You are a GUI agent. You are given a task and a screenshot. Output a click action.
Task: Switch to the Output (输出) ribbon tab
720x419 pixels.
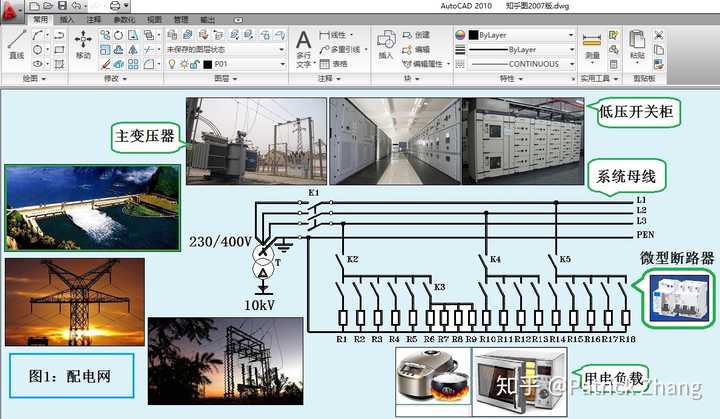pyautogui.click(x=208, y=20)
